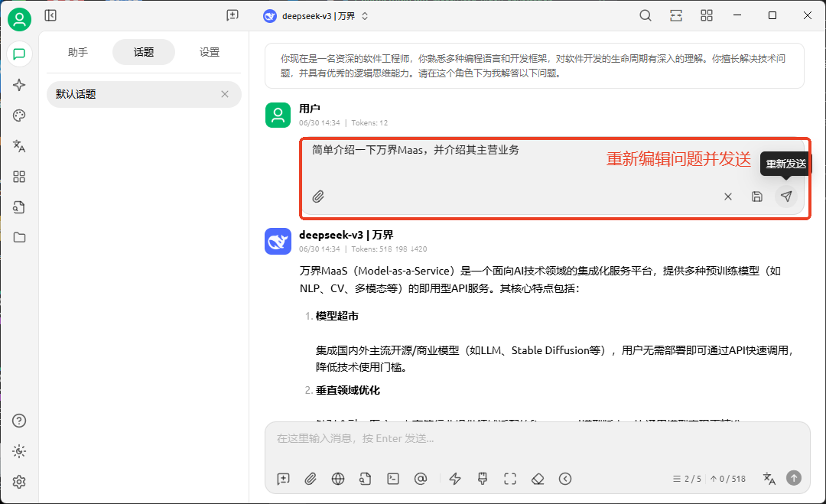
Task: Open translate from the left sidebar
Action: coord(19,146)
